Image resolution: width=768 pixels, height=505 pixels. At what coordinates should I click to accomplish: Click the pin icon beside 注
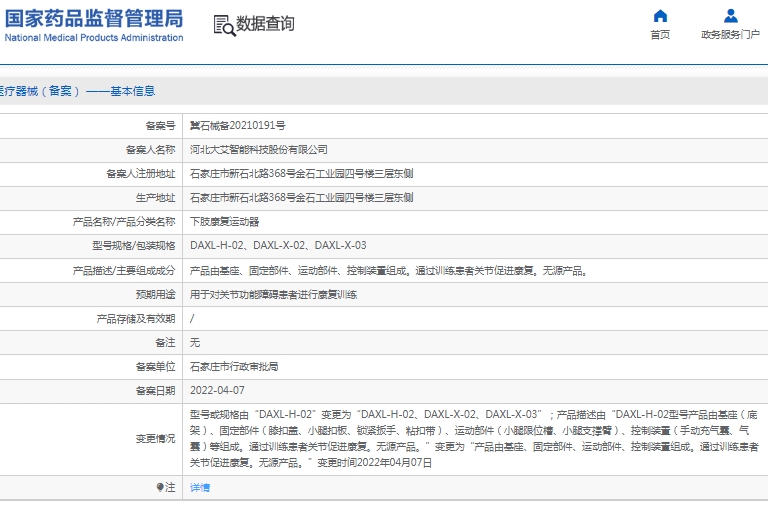[160, 487]
